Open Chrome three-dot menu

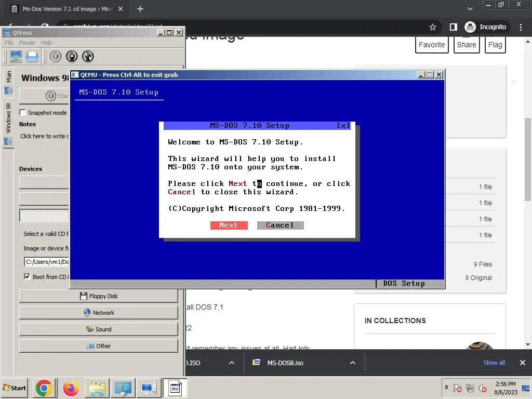pyautogui.click(x=521, y=27)
